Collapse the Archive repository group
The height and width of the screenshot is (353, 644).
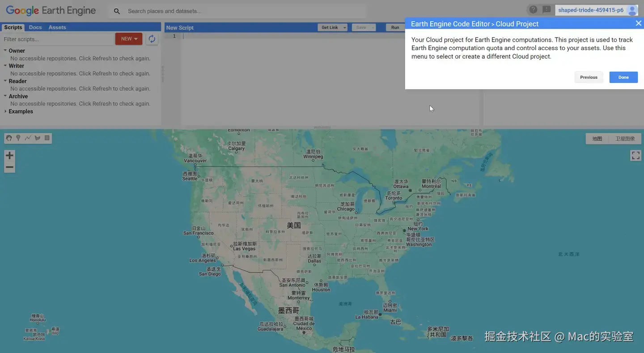click(x=5, y=96)
